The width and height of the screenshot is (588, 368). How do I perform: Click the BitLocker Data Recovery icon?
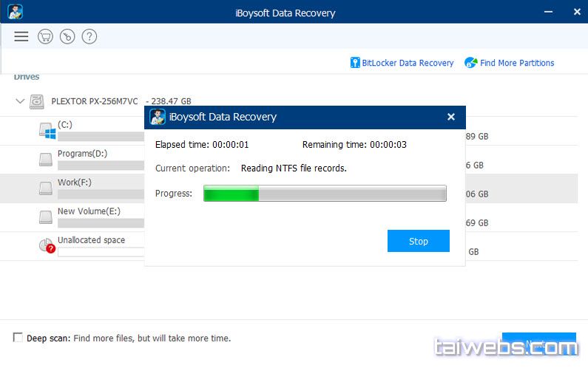click(x=355, y=63)
